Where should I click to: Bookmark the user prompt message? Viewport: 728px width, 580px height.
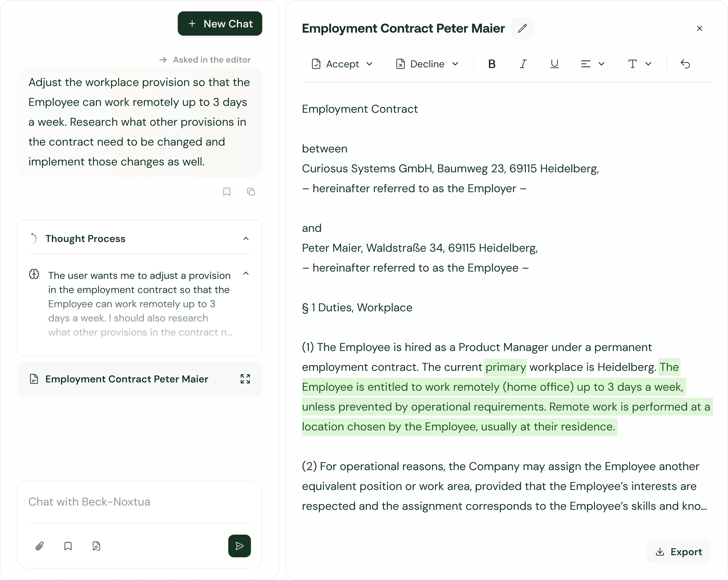[227, 192]
